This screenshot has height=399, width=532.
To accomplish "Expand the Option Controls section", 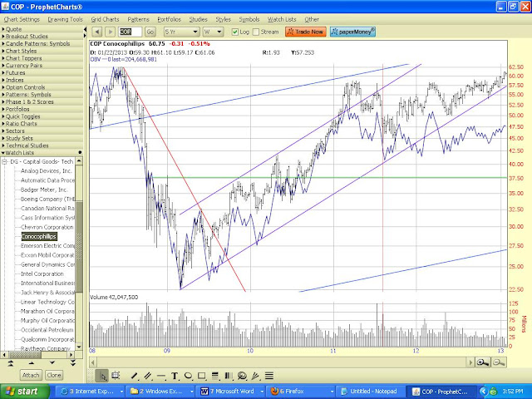I will point(42,87).
